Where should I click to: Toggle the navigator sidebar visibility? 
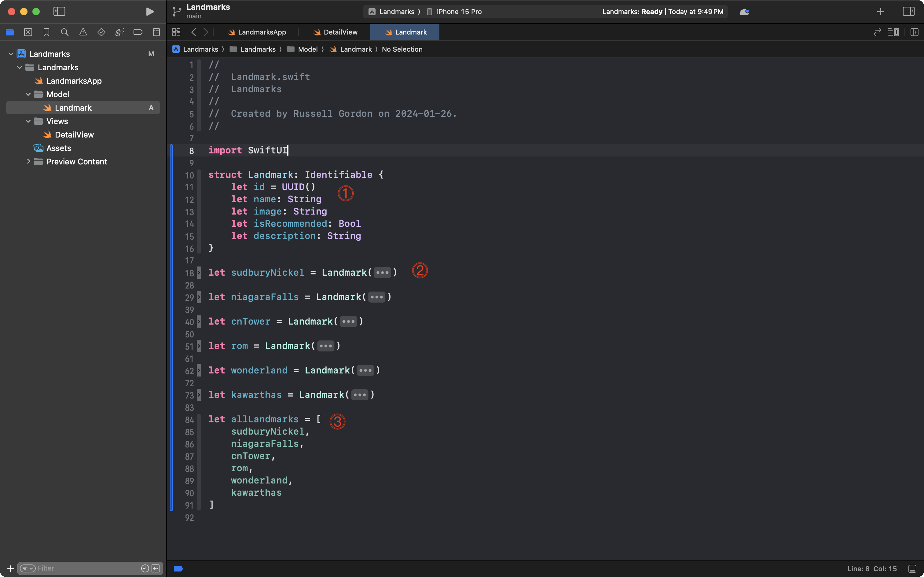(59, 11)
